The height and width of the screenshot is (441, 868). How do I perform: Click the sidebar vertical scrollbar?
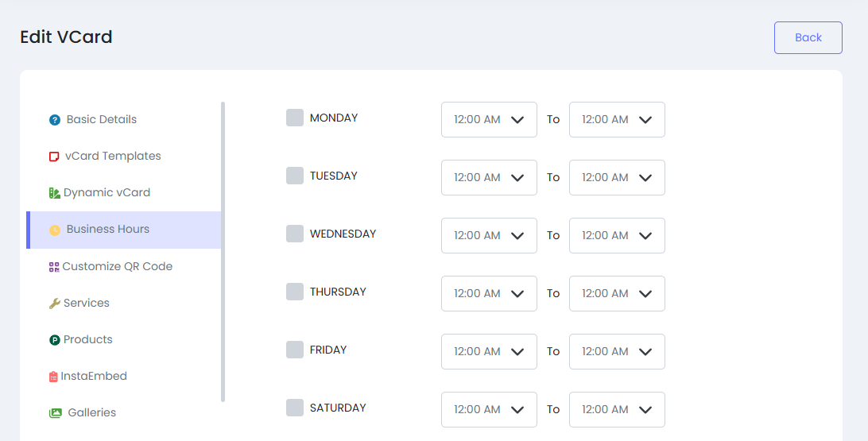[x=223, y=251]
